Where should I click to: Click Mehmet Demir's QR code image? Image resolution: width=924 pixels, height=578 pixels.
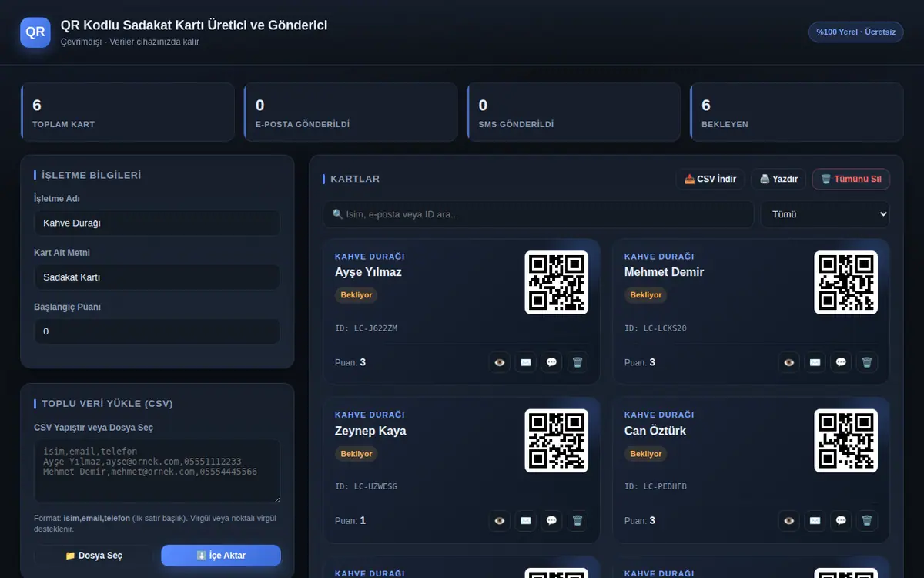point(846,283)
